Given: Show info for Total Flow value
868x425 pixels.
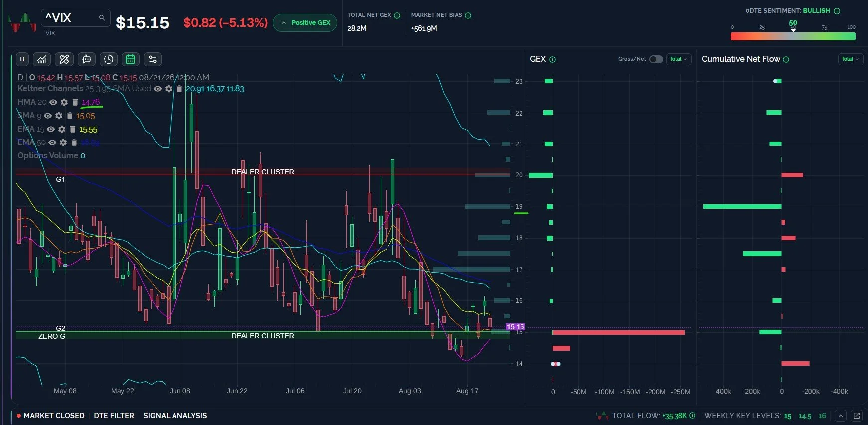Looking at the screenshot, I should coord(693,416).
